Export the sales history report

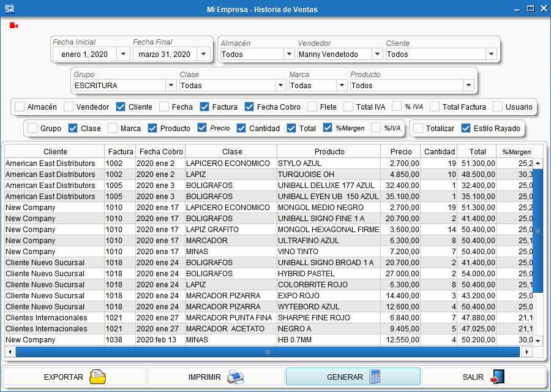point(74,377)
